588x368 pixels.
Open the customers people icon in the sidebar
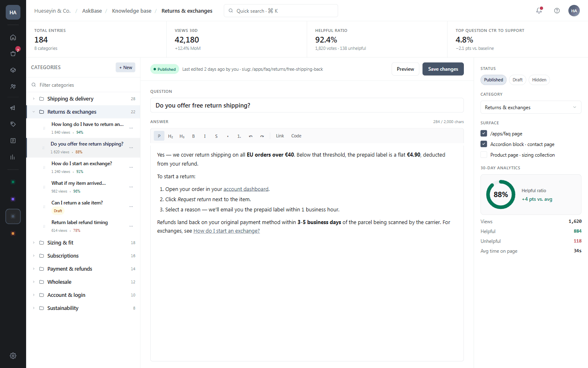click(x=13, y=86)
